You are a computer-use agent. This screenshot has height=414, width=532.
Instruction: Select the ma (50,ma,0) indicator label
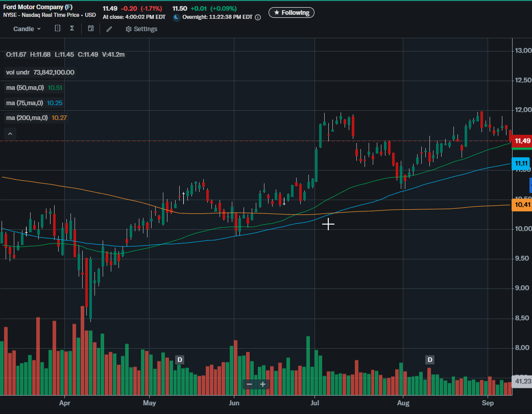26,88
